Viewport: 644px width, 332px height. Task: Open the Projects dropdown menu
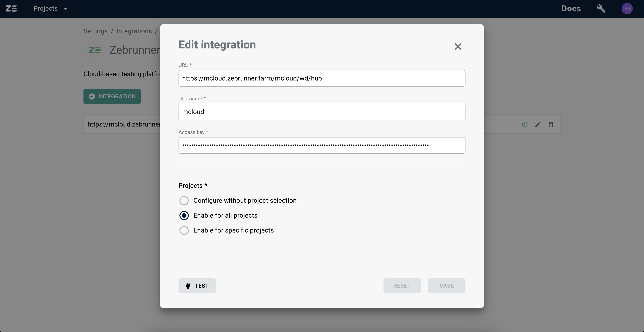point(50,9)
